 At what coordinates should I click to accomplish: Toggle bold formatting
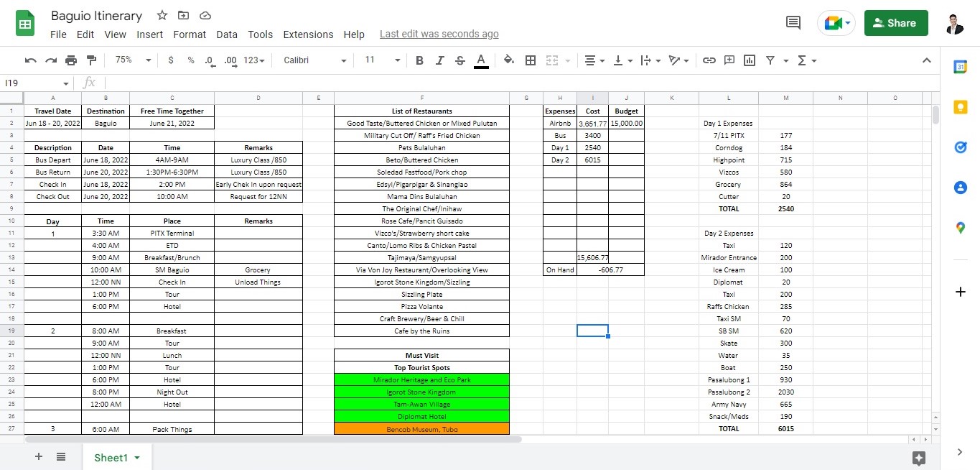[420, 60]
